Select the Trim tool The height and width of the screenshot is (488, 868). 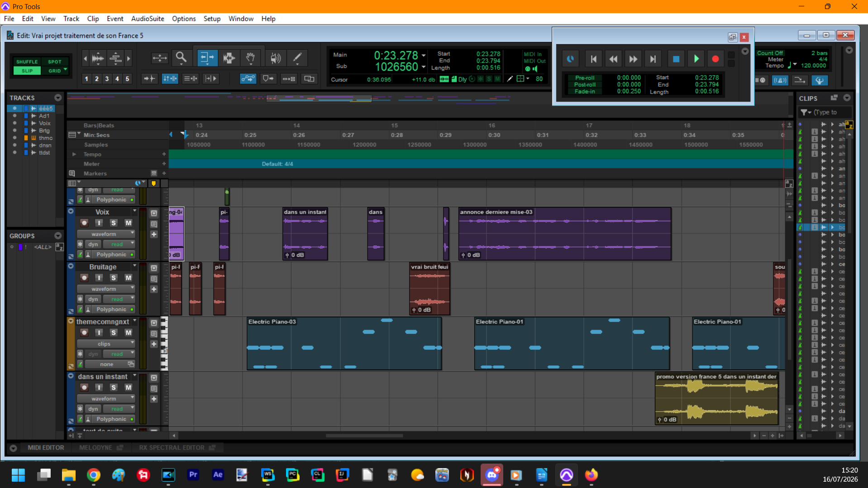pos(207,58)
